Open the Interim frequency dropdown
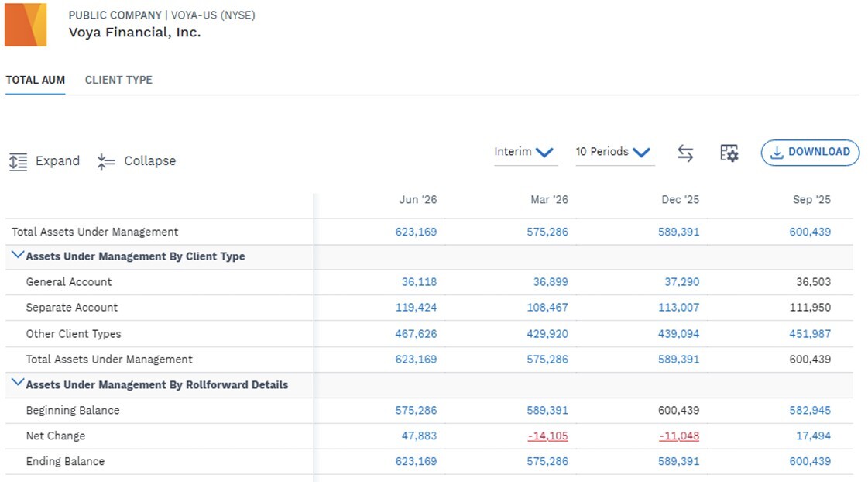 (x=525, y=152)
